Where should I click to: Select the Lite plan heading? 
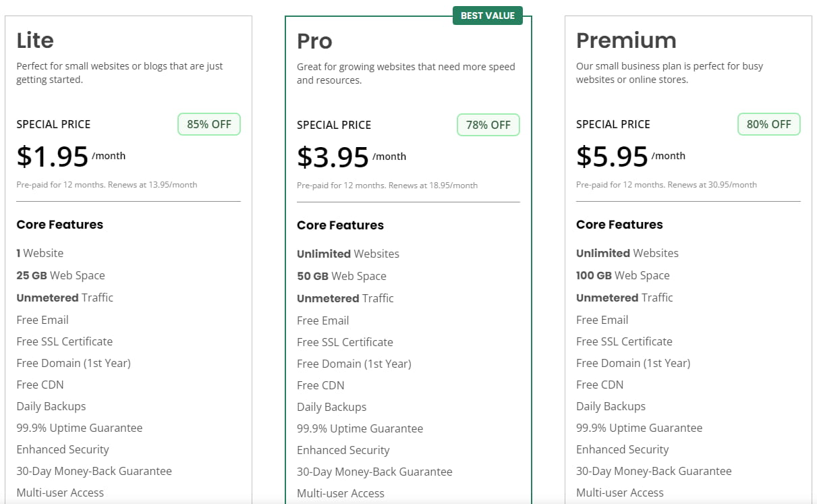pyautogui.click(x=35, y=40)
